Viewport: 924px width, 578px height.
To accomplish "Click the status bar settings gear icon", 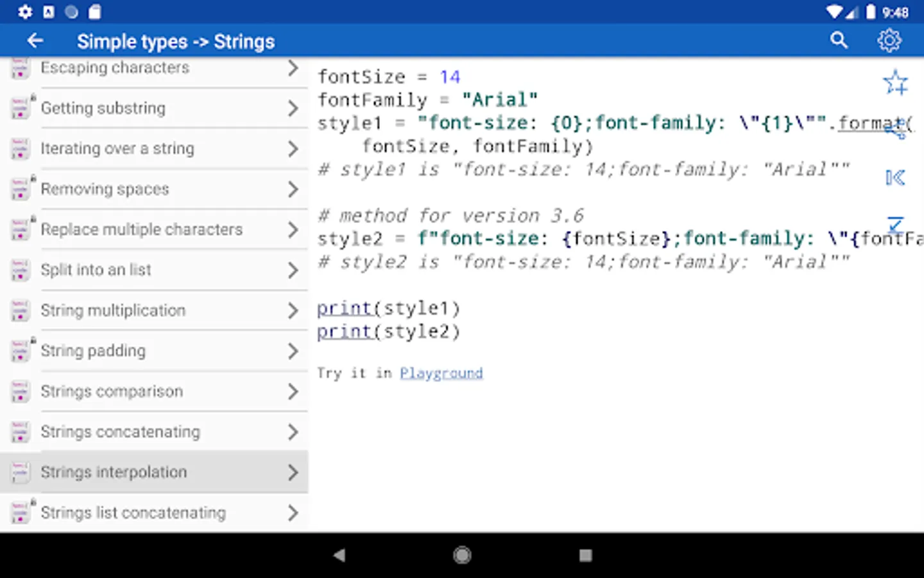I will click(25, 12).
